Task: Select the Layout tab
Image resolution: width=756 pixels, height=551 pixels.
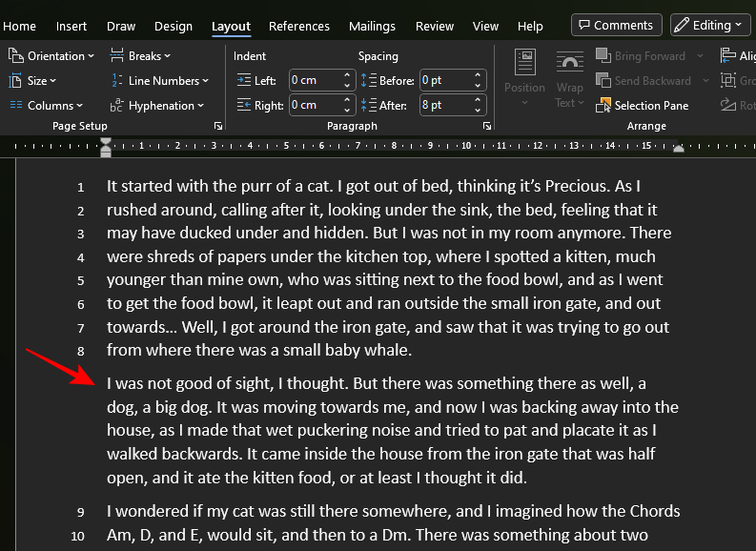Action: click(x=231, y=26)
